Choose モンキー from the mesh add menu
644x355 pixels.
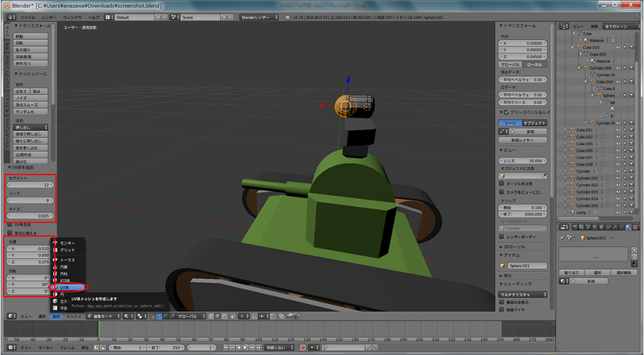tap(67, 243)
